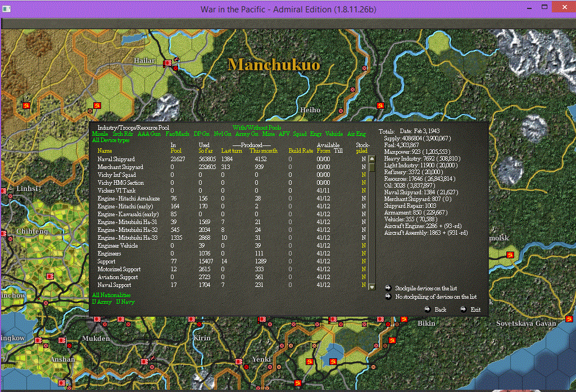Filter devices by Mine type
This screenshot has width=576, height=392.
pyautogui.click(x=269, y=134)
